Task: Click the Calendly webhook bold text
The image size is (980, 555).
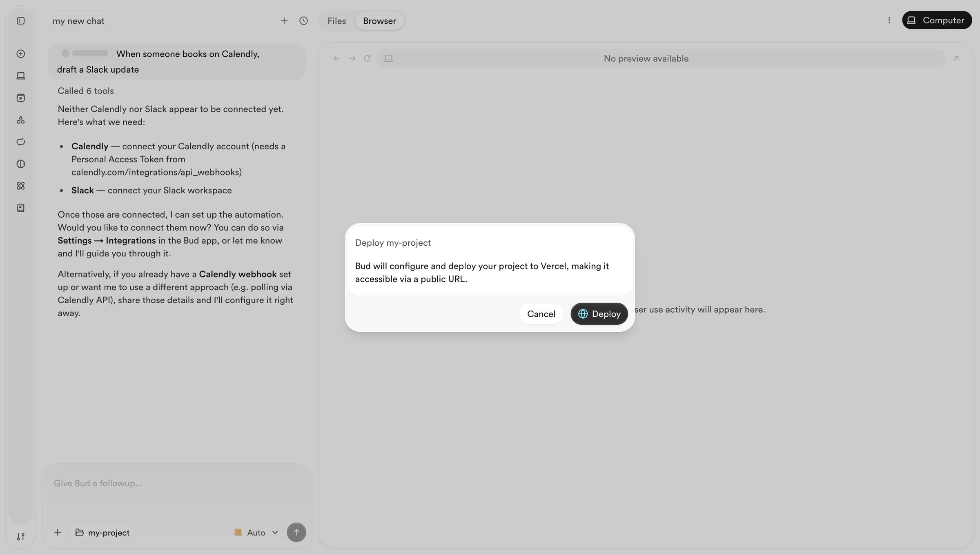Action: (x=238, y=274)
